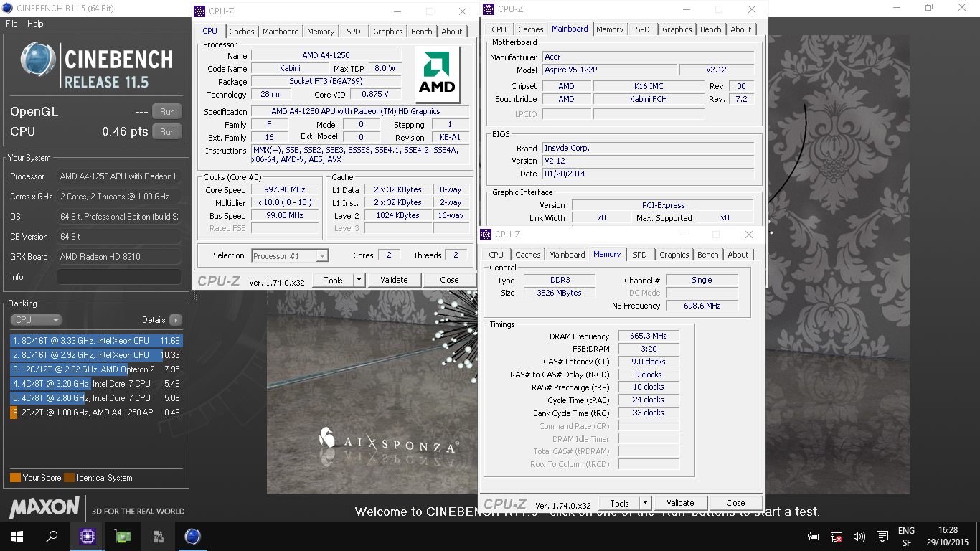980x551 pixels.
Task: Select ranking row 12C/12T AMD Opteron
Action: pos(97,369)
